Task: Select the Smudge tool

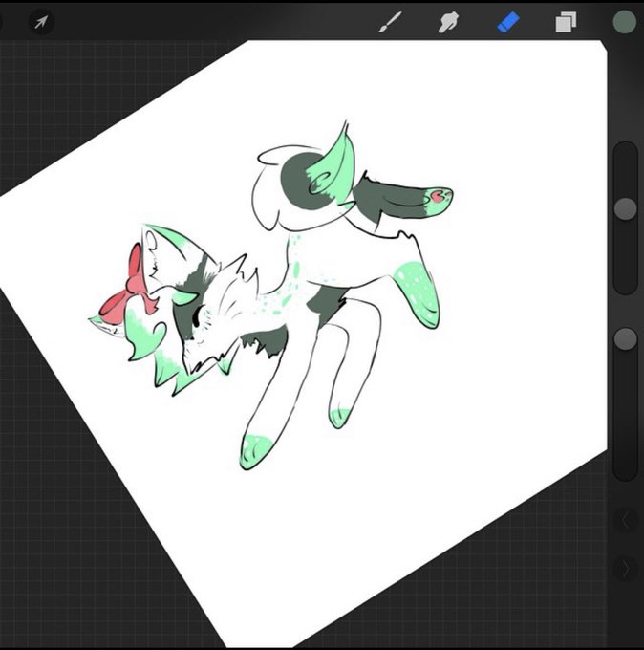Action: [x=449, y=22]
